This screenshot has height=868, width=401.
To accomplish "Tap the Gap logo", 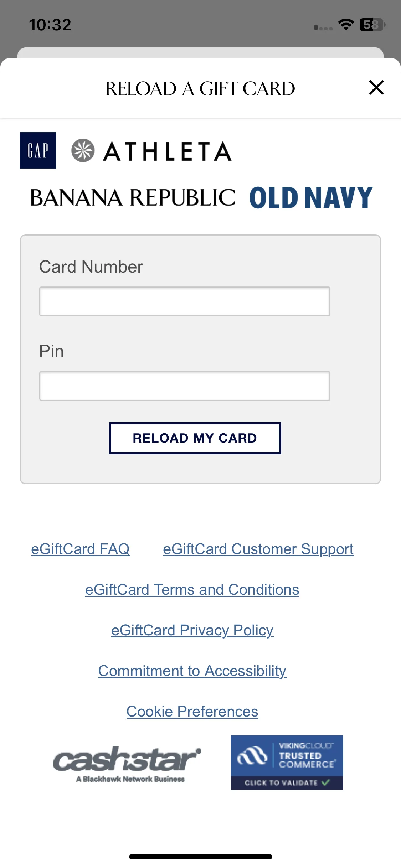I will (x=38, y=150).
